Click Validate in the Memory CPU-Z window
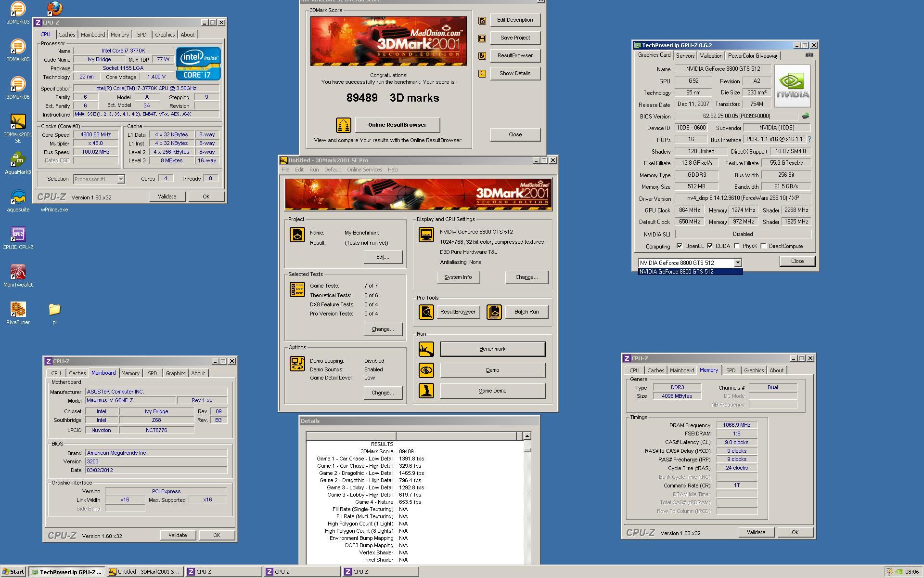Viewport: 924px width, 578px height. coord(756,532)
